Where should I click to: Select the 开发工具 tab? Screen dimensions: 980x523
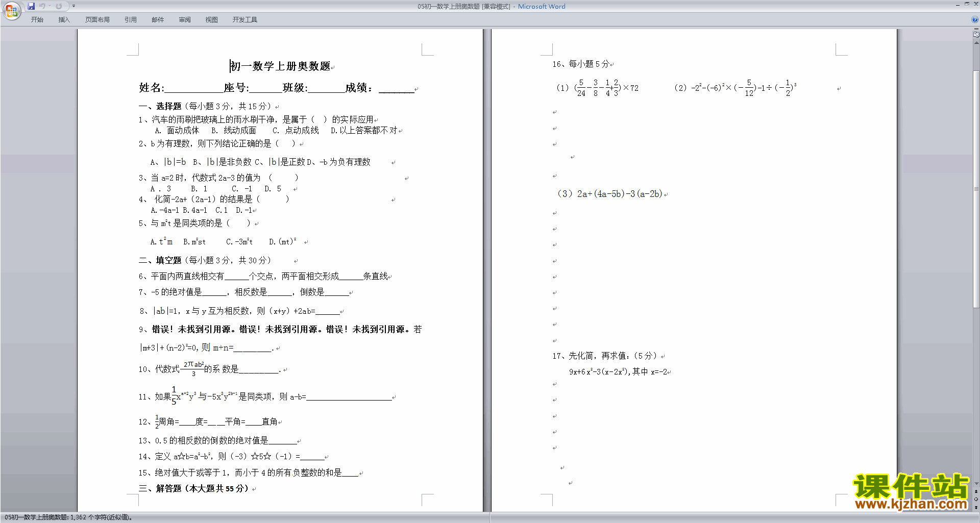pos(245,20)
